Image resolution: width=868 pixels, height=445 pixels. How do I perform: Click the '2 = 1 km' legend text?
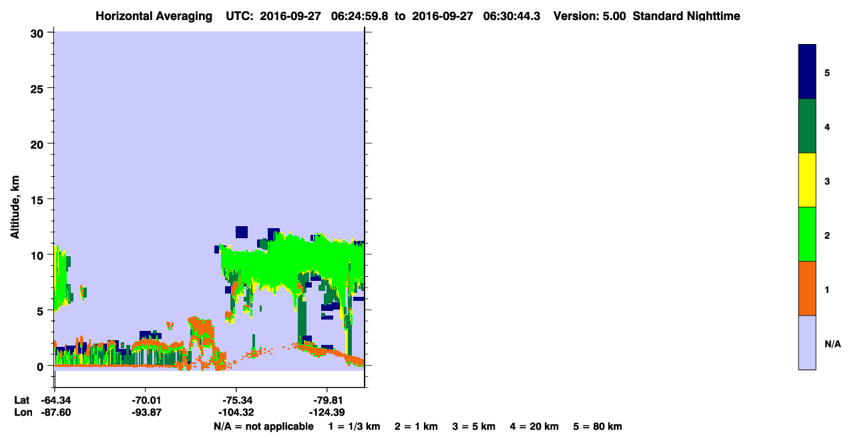pos(416,426)
